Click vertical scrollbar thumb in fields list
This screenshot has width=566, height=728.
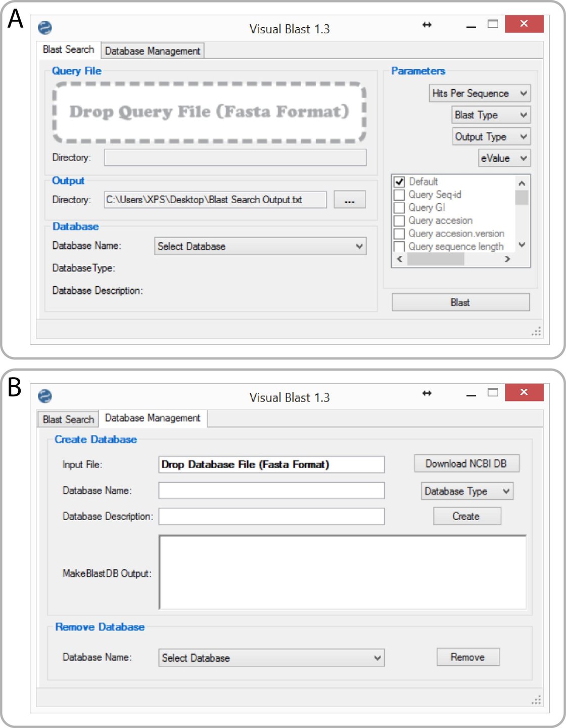522,197
